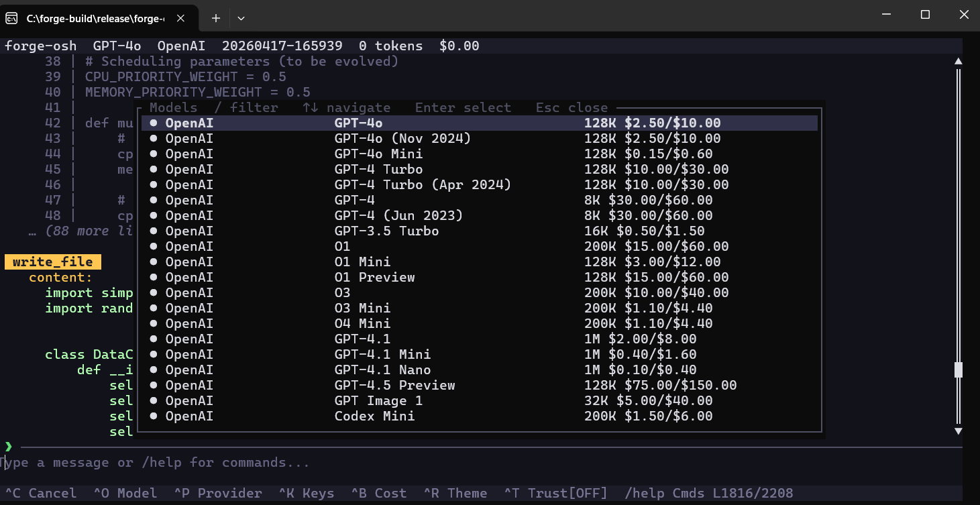Click the $75.00/$150.00 price entry

click(x=681, y=386)
